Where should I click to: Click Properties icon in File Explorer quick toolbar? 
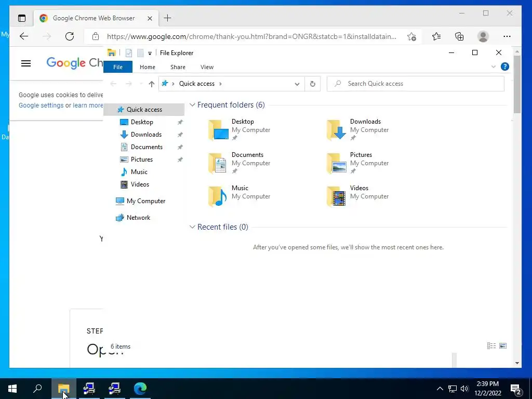(129, 53)
